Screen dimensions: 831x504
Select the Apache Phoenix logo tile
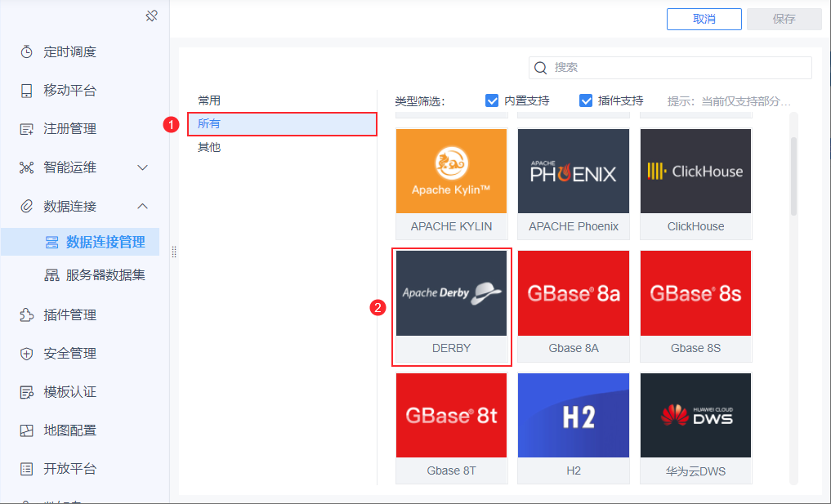click(574, 172)
